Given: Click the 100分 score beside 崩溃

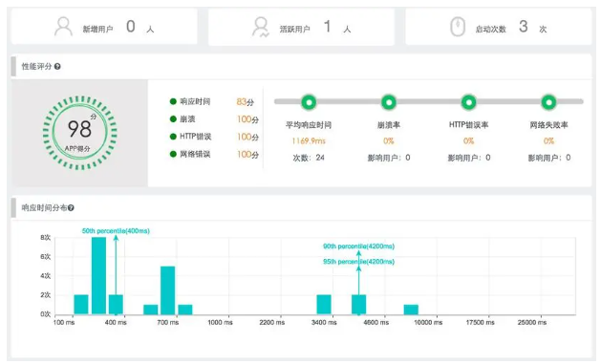Looking at the screenshot, I should click(248, 119).
